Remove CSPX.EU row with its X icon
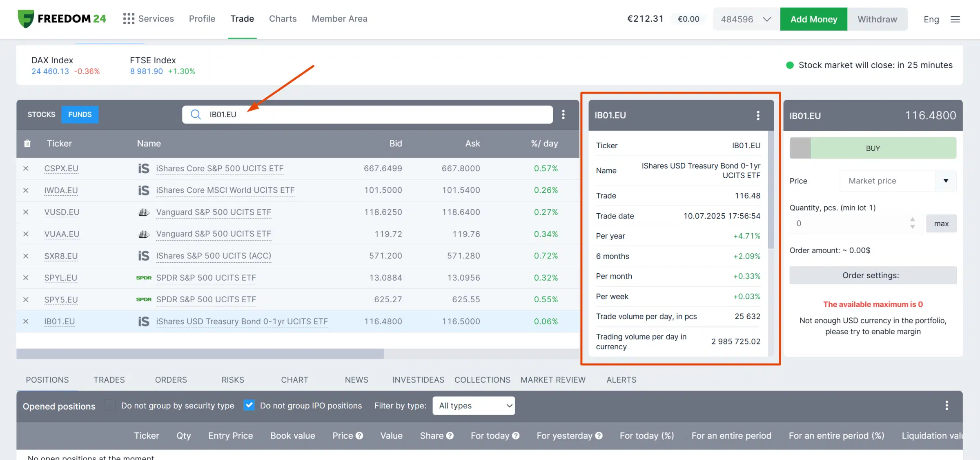This screenshot has width=980, height=460. [x=26, y=168]
